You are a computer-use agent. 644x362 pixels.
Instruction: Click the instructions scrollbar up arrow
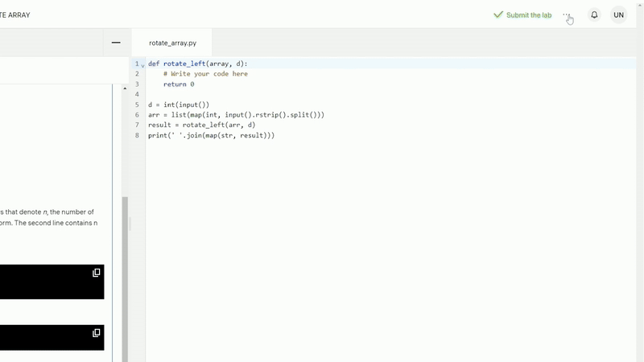click(125, 88)
